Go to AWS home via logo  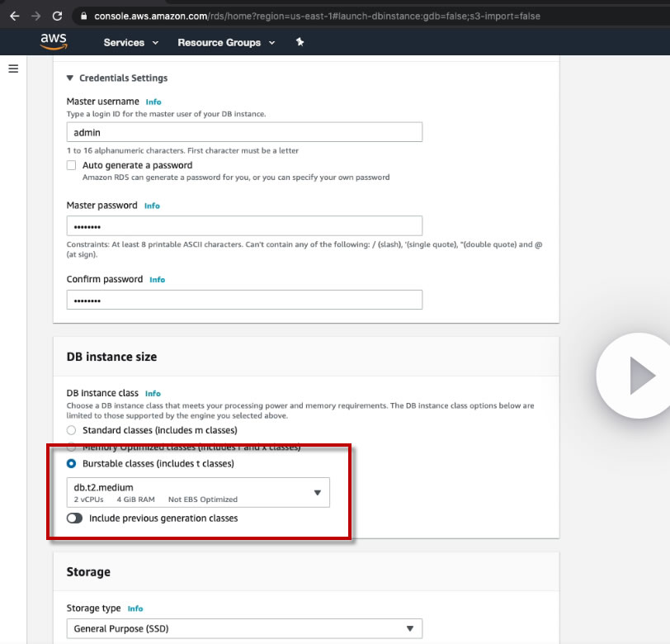54,41
